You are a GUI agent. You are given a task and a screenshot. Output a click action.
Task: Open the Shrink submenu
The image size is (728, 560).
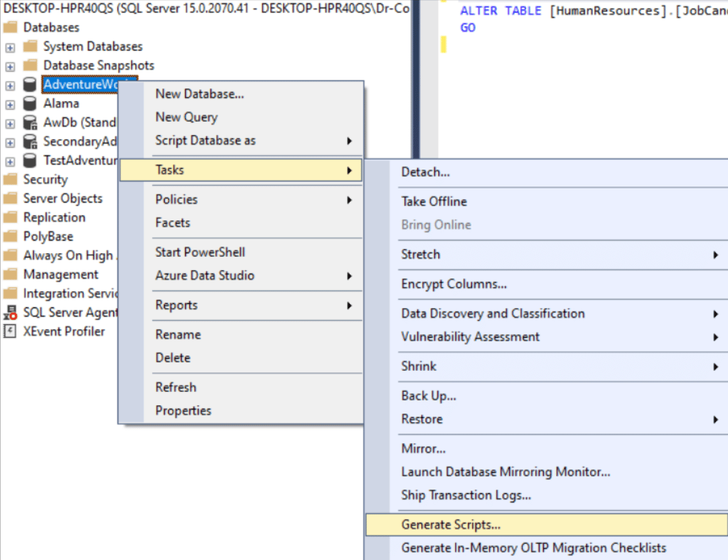(419, 366)
